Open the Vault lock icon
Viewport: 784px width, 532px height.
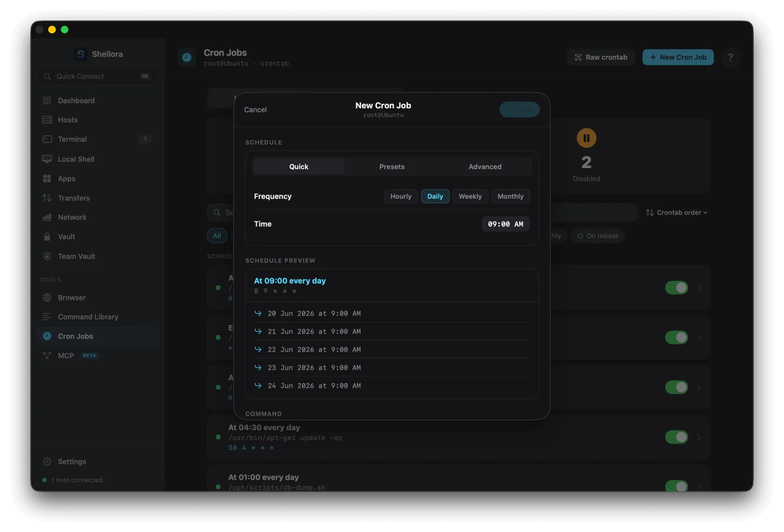pos(47,236)
